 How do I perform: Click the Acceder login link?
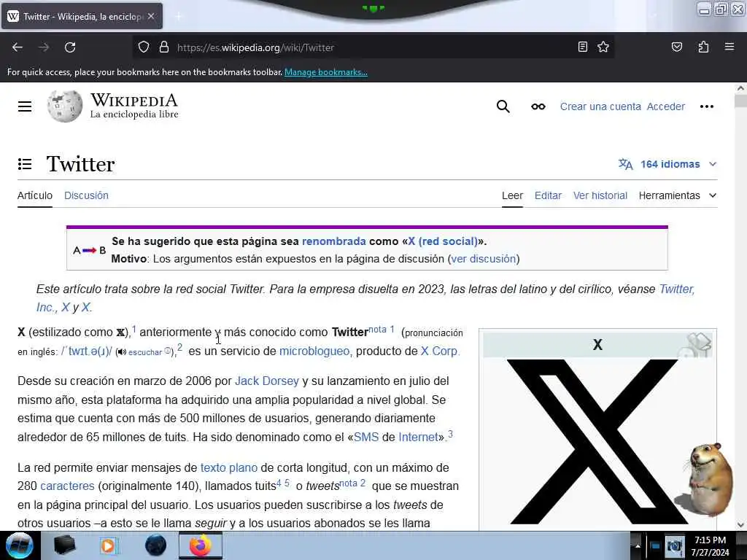tap(665, 106)
